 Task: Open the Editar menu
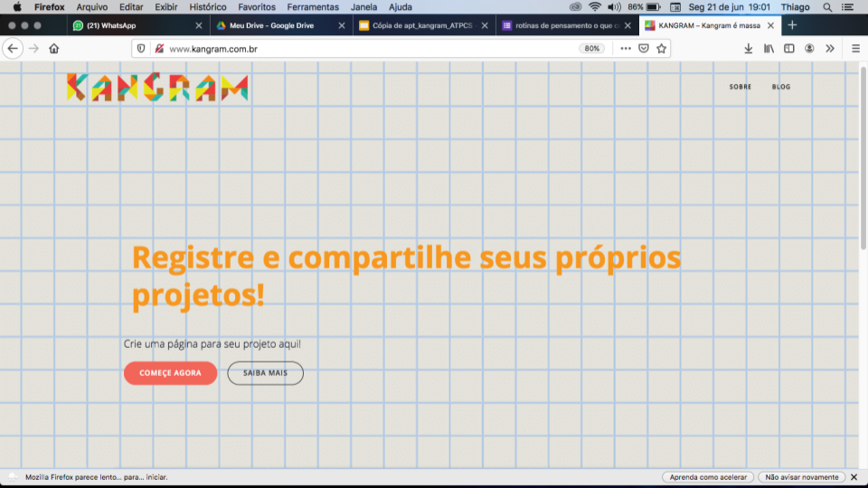click(x=131, y=7)
